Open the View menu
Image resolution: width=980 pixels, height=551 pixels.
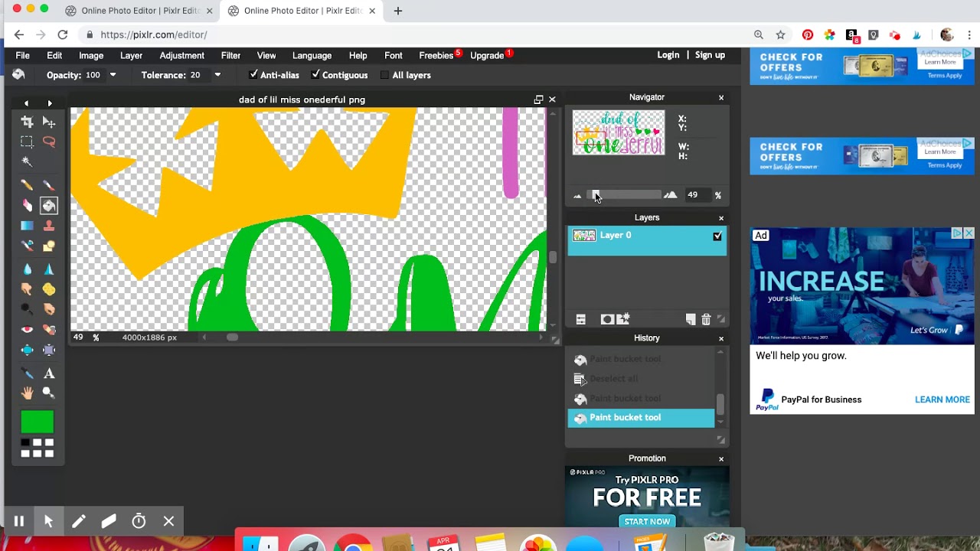266,55
